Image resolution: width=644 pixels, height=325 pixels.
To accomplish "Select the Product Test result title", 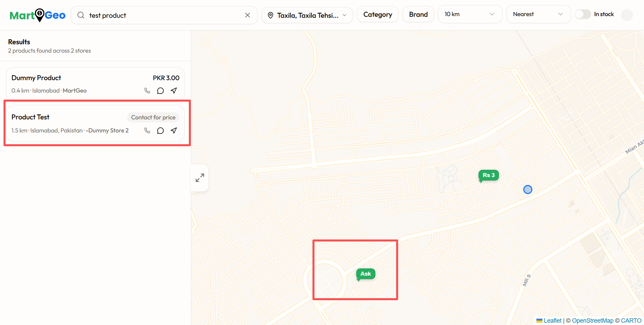I will 30,117.
